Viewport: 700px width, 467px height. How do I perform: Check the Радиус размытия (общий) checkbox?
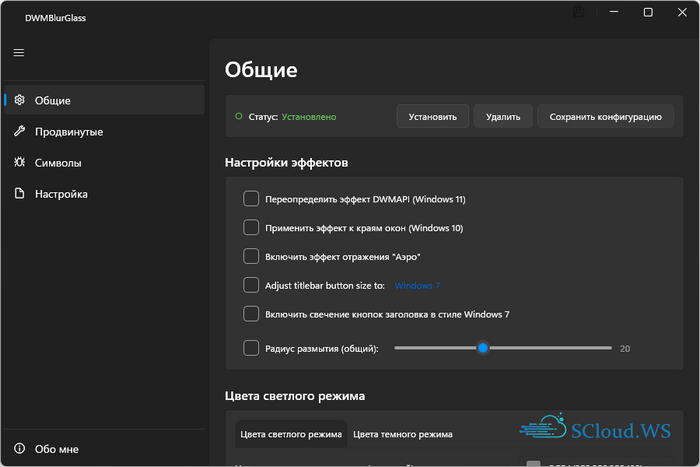click(251, 348)
